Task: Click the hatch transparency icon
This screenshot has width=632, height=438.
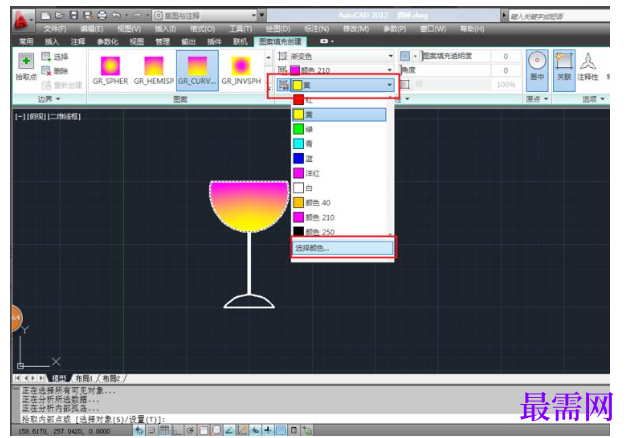Action: [405, 56]
